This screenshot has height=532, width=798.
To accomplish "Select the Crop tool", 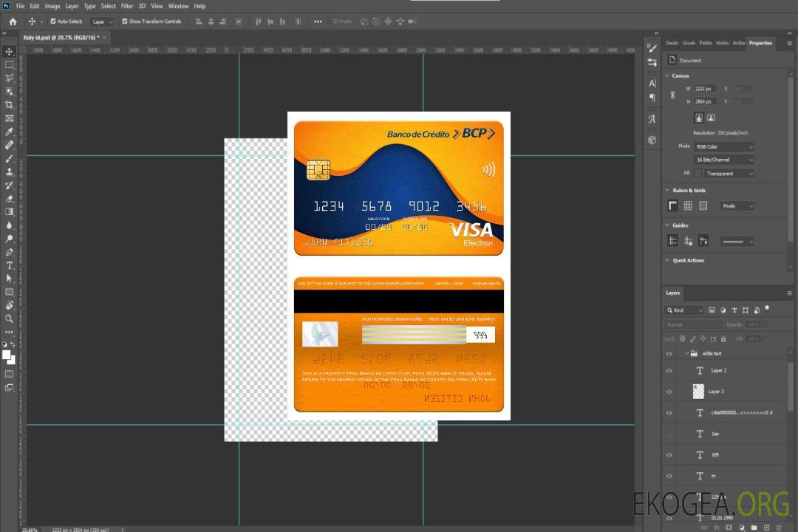I will pos(9,105).
